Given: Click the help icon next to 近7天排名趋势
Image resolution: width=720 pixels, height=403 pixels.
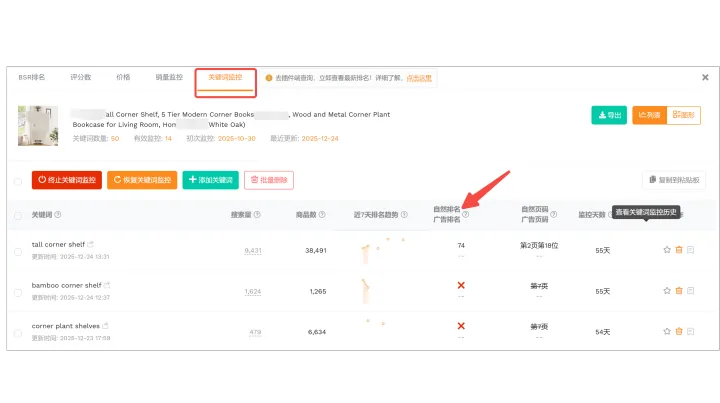Looking at the screenshot, I should click(404, 214).
